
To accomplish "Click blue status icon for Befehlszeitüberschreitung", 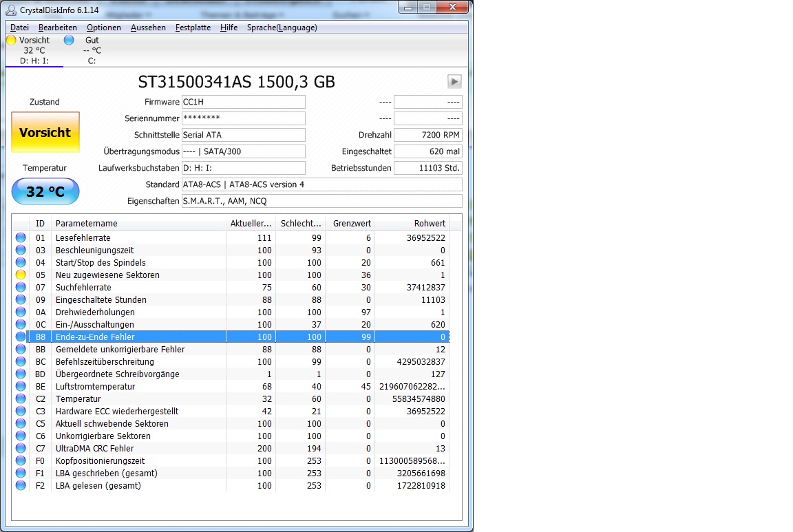I will (x=21, y=361).
